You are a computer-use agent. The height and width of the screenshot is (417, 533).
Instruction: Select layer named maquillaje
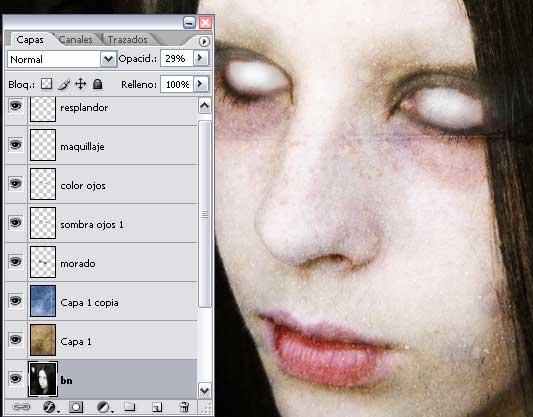pyautogui.click(x=82, y=147)
